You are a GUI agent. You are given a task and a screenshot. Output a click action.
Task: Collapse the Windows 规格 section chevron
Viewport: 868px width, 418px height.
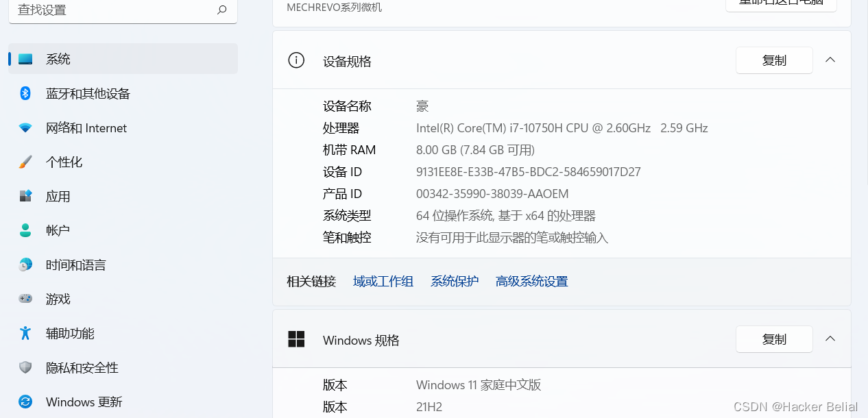coord(830,339)
